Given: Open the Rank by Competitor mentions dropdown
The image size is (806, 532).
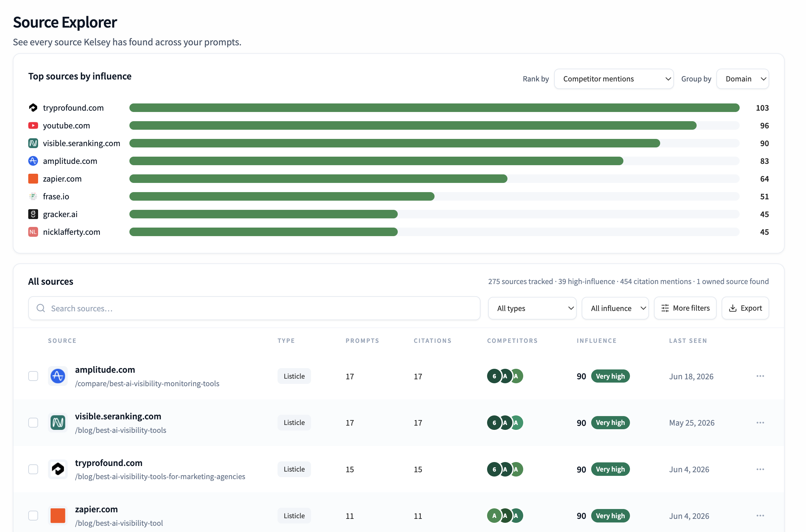Looking at the screenshot, I should point(614,79).
